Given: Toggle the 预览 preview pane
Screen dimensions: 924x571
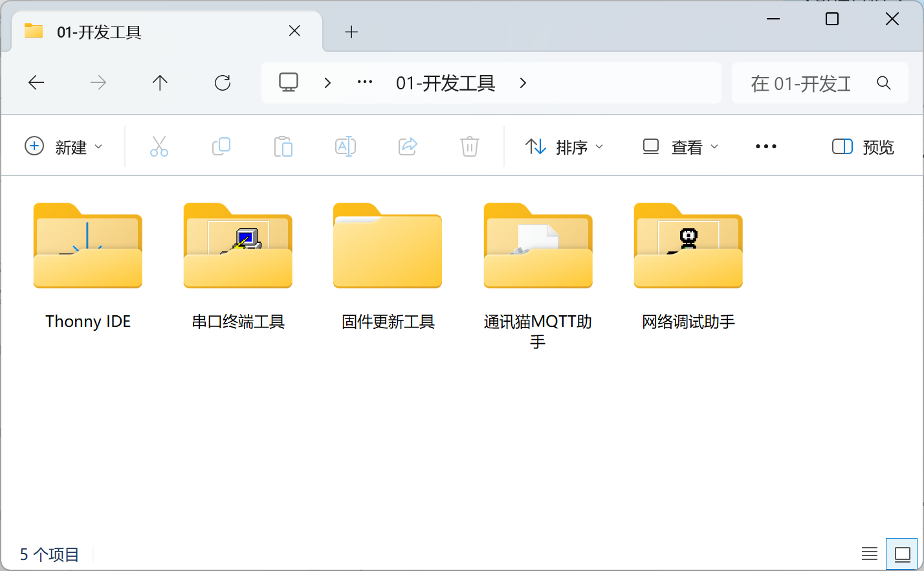Looking at the screenshot, I should point(863,147).
